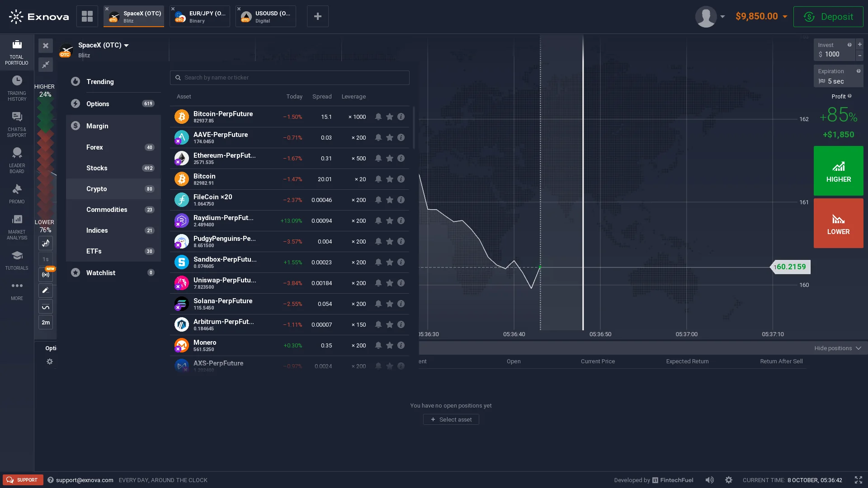The width and height of the screenshot is (868, 488).
Task: Expand SpaceX (OTC) asset dropdown
Action: point(104,45)
